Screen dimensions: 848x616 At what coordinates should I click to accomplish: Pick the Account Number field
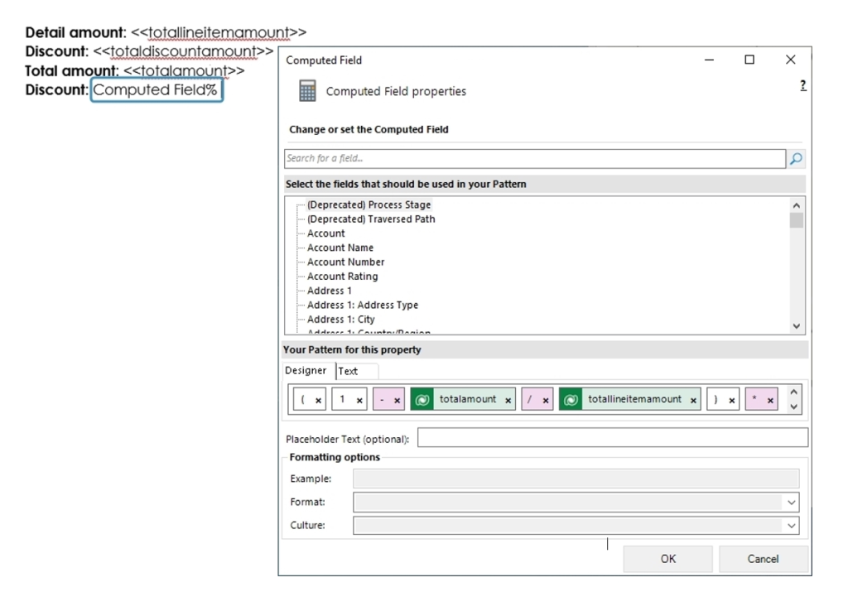[345, 262]
